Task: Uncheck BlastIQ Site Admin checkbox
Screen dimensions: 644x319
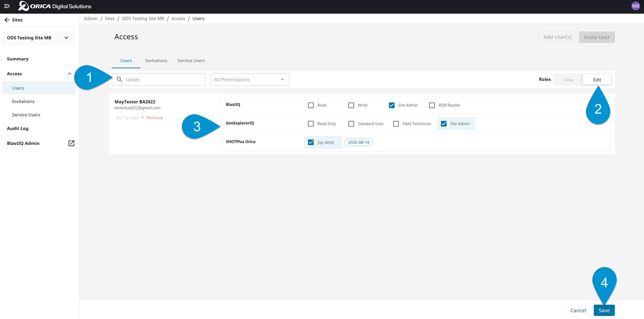Action: (x=392, y=105)
